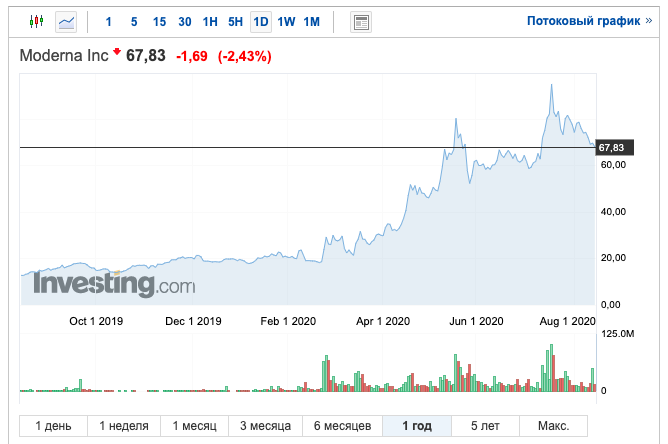This screenshot has height=444, width=668.
Task: Choose the 1H interval
Action: (x=210, y=22)
